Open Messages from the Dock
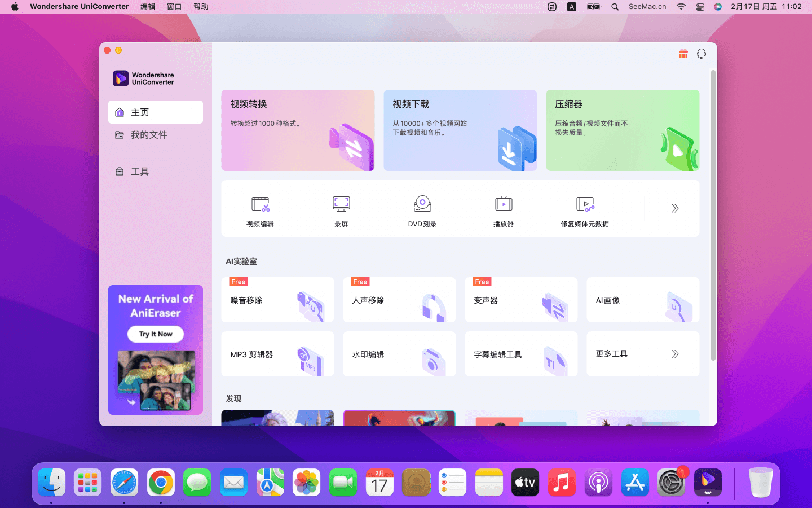The image size is (812, 508). (197, 483)
